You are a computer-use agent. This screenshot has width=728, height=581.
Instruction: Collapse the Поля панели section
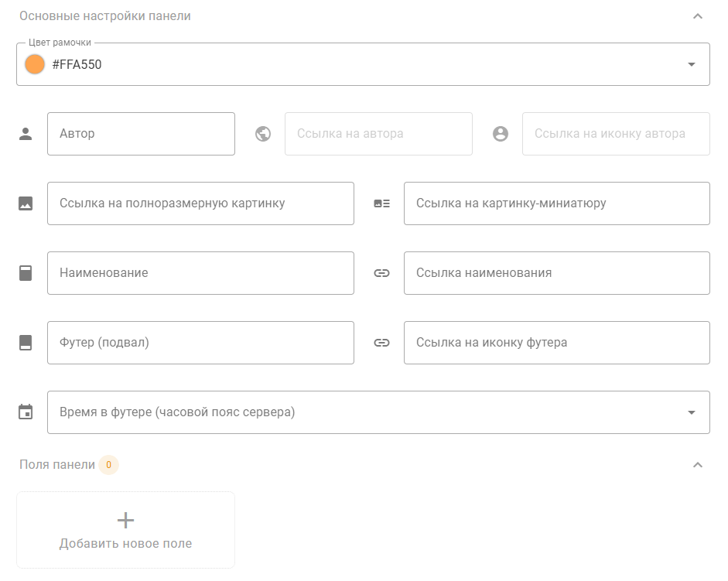pyautogui.click(x=697, y=465)
